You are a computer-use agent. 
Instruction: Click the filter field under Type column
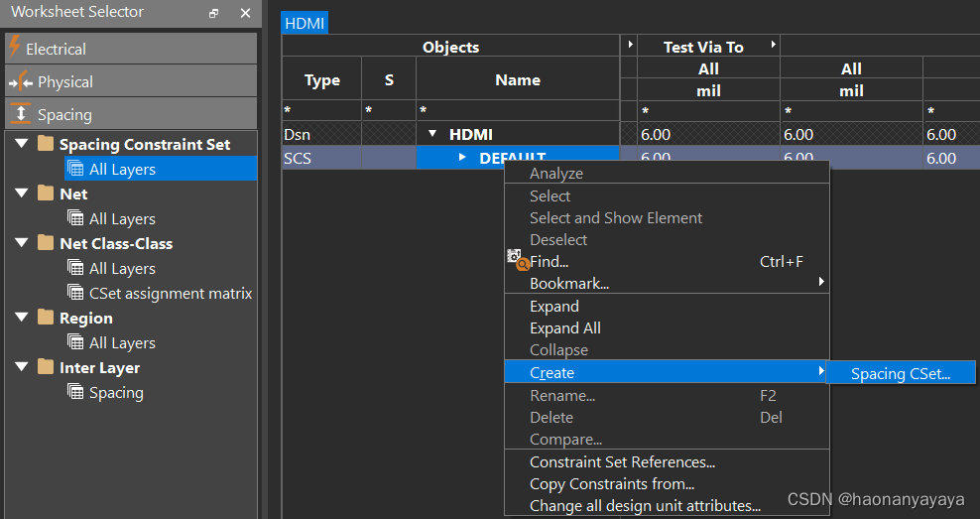click(x=322, y=110)
